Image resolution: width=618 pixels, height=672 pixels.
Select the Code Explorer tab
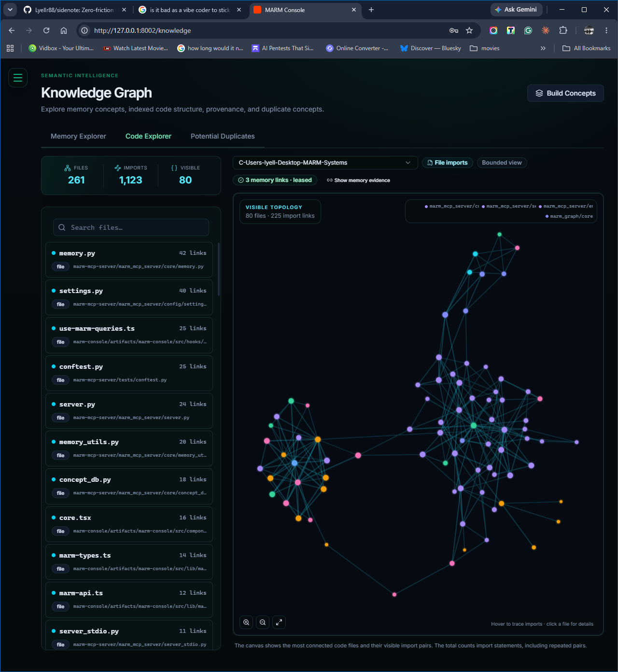click(x=148, y=136)
